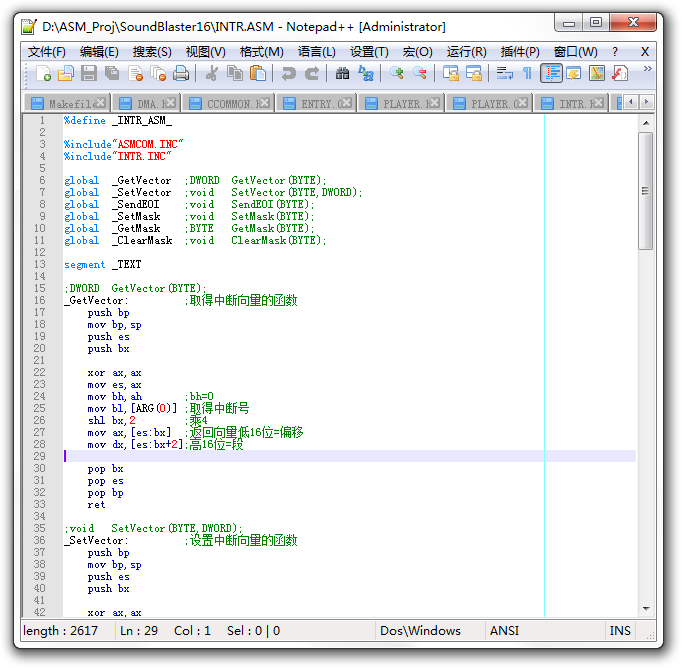Open the 插件(P) plugins menu
The image size is (682, 668).
(520, 52)
